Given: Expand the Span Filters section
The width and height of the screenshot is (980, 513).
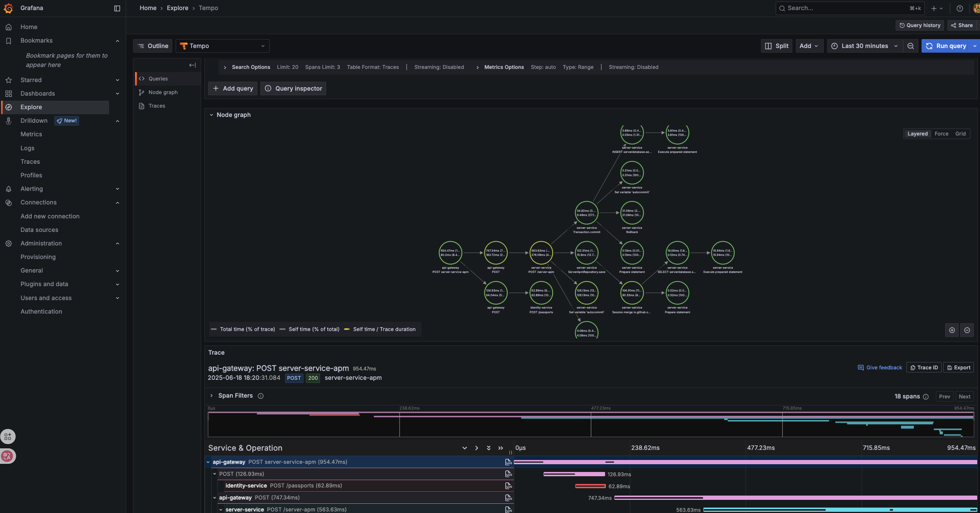Looking at the screenshot, I should pos(211,396).
